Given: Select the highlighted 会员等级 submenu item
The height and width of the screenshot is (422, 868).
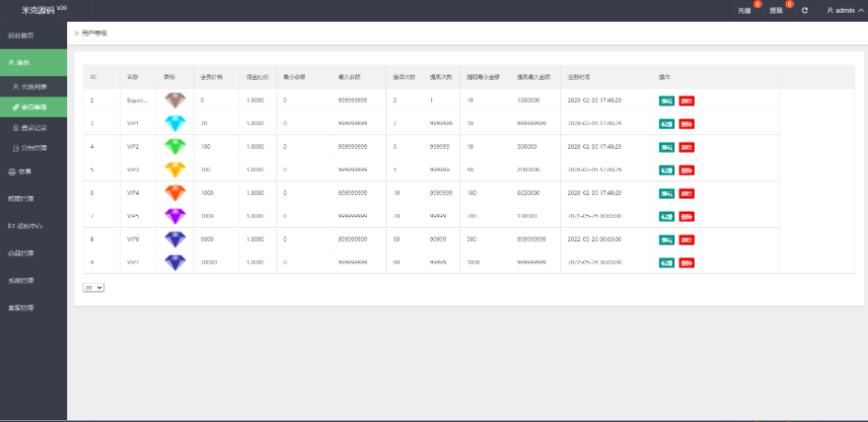Looking at the screenshot, I should click(33, 107).
